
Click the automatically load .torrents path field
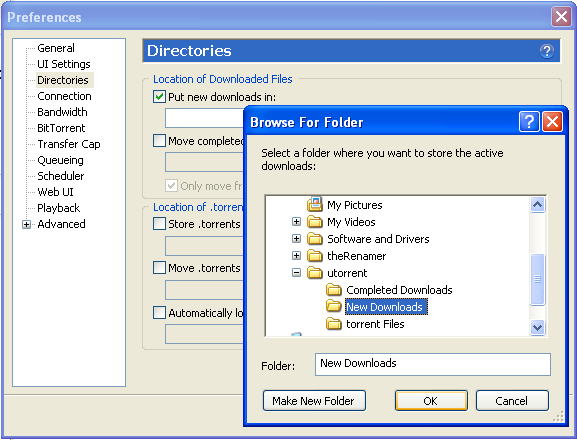click(x=204, y=334)
